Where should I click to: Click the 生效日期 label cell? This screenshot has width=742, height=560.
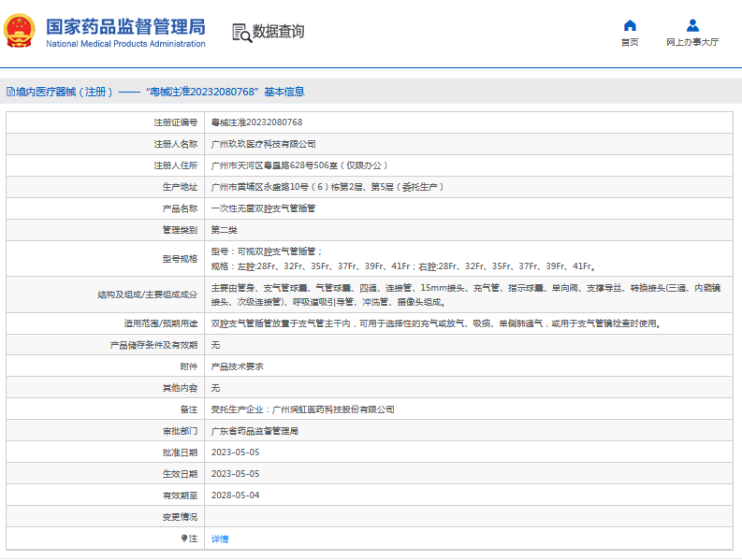[105, 474]
